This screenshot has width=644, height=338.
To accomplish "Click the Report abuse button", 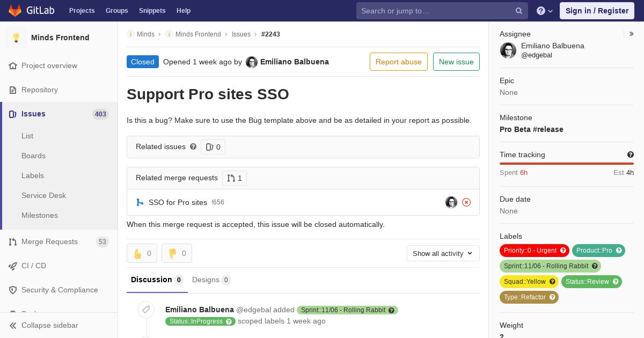I will [x=398, y=62].
